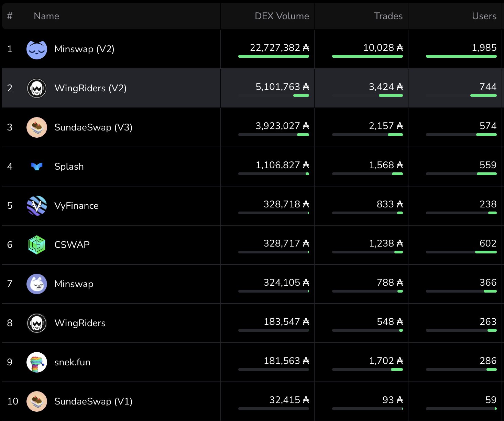
Task: Click the Minswap (V2) cat logo icon
Action: pos(37,49)
